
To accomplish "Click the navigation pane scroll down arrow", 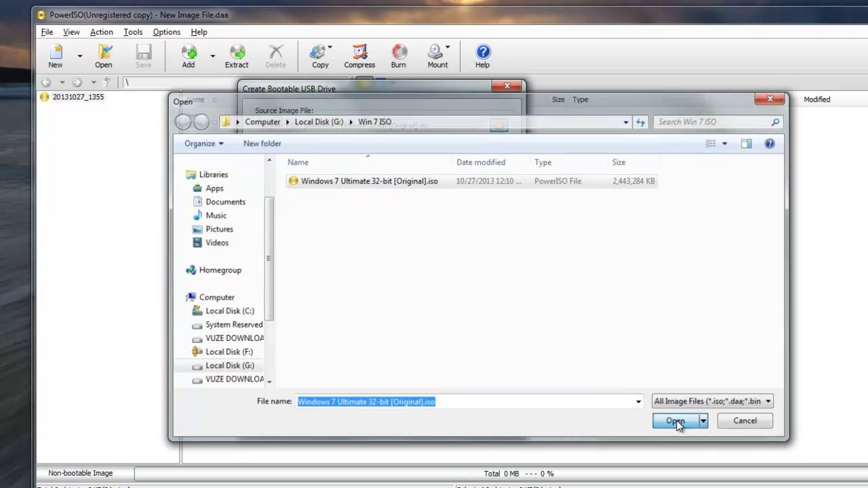I will [x=269, y=382].
